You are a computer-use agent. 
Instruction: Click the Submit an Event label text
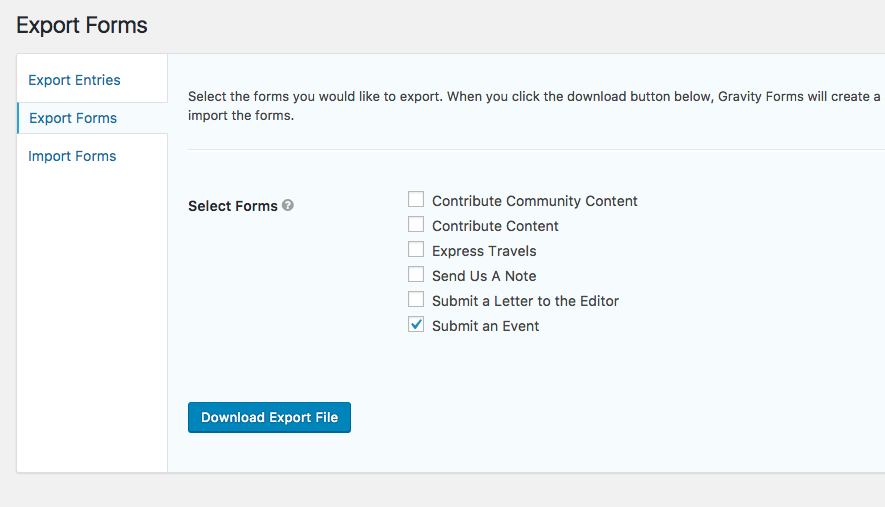tap(485, 326)
